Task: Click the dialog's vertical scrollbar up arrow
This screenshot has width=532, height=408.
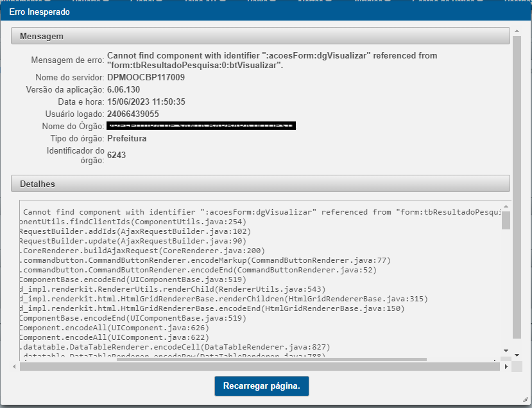Action: (517, 31)
